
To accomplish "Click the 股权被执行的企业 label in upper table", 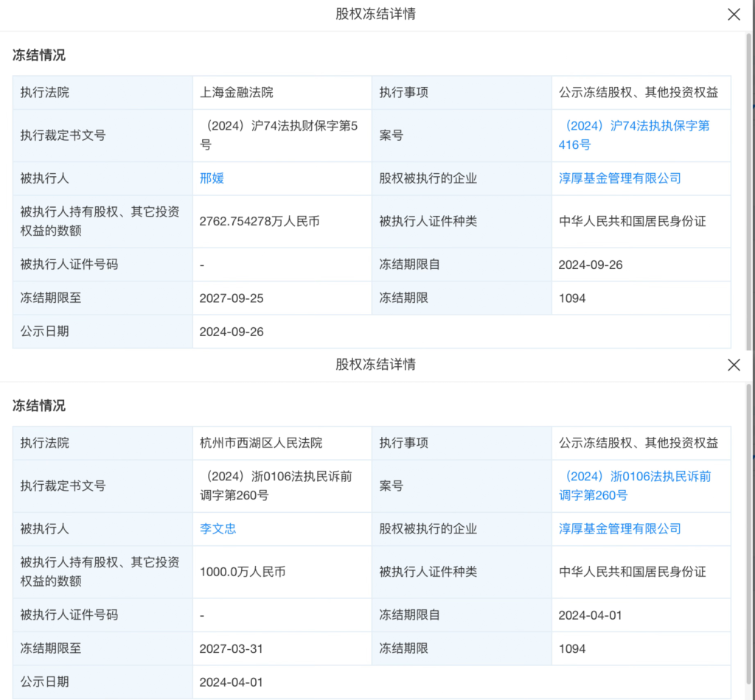I will (x=428, y=178).
